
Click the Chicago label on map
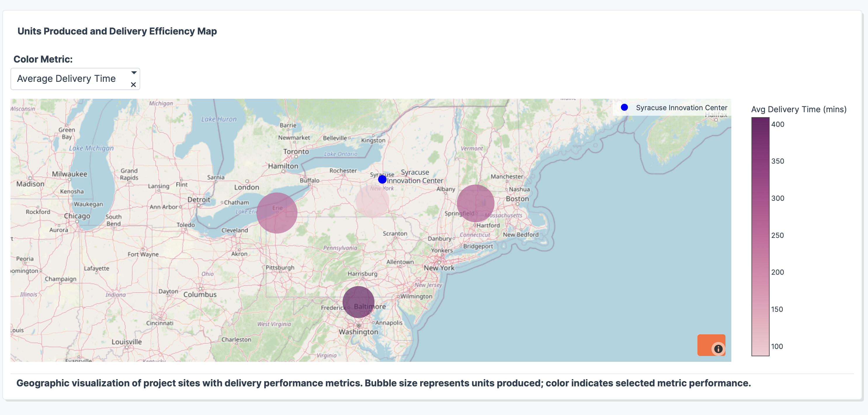pos(77,216)
